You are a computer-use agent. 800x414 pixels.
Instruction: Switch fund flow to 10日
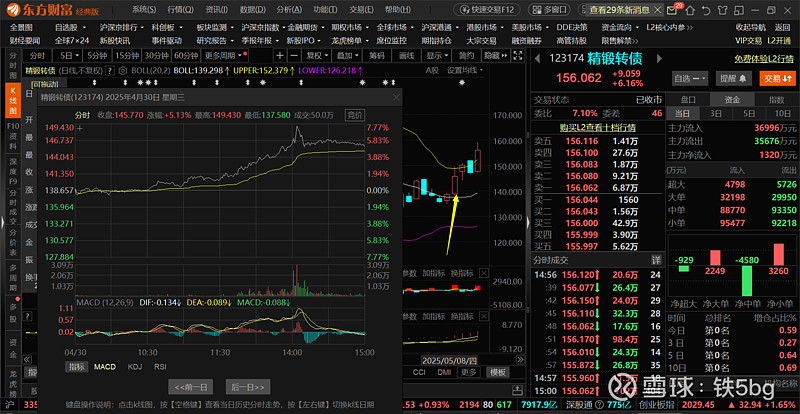pos(781,113)
